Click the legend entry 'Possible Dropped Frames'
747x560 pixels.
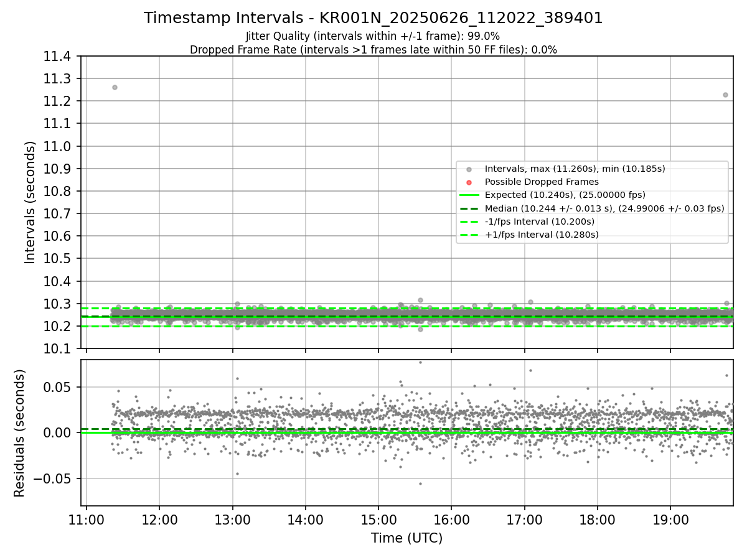coord(542,182)
